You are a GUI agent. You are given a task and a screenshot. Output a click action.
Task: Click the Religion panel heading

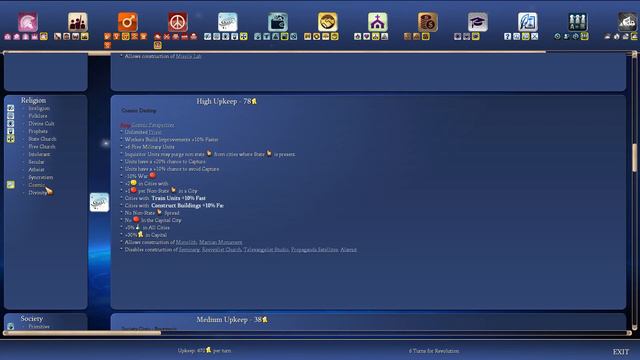pyautogui.click(x=33, y=100)
